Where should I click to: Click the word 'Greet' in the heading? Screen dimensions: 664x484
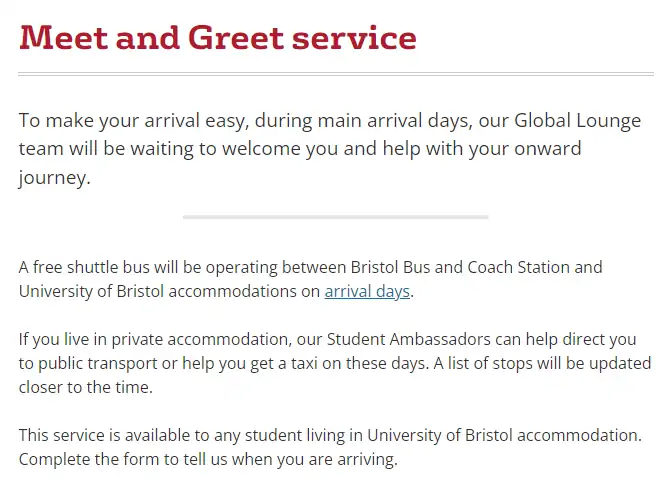236,38
